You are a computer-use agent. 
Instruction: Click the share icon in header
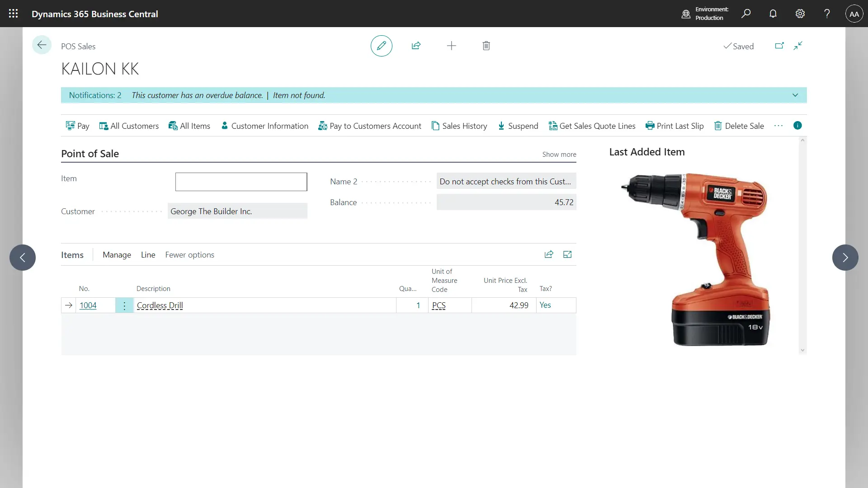point(416,46)
